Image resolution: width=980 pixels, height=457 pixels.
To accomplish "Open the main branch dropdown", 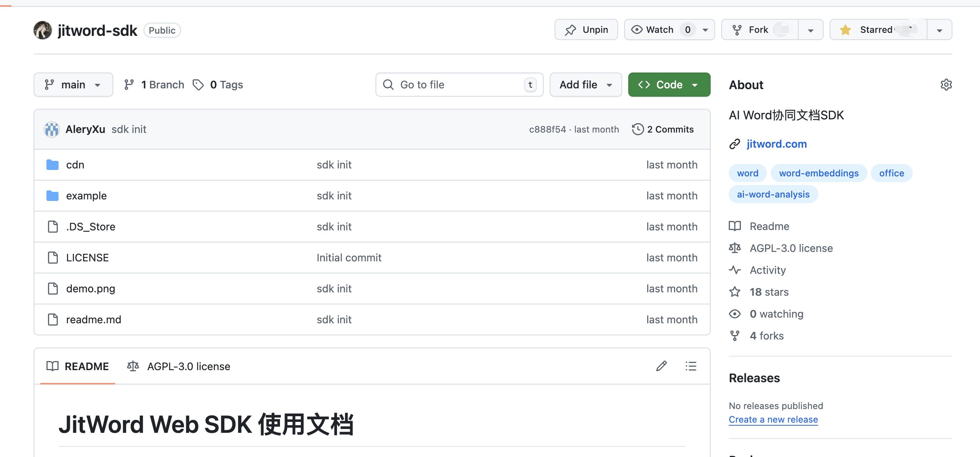I will pos(73,84).
